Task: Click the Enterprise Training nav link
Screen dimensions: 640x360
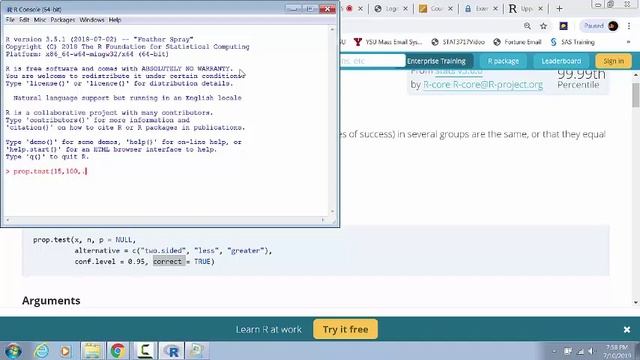Action: click(436, 61)
